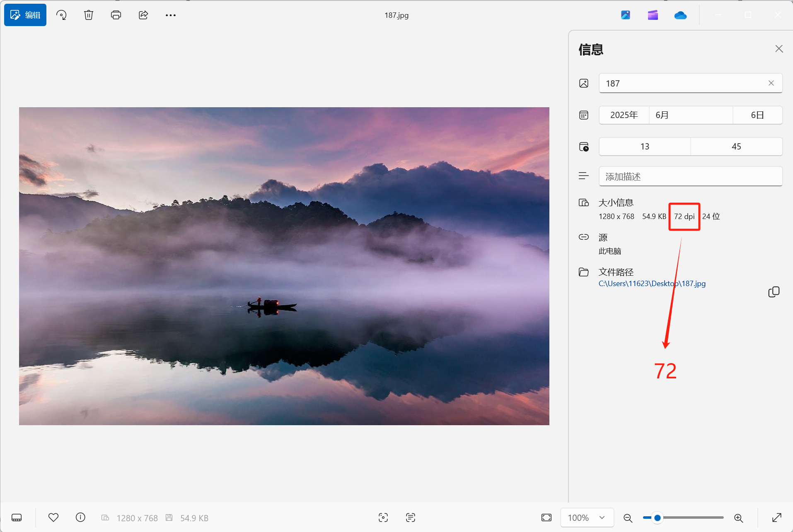
Task: Share the image via share icon
Action: (x=143, y=15)
